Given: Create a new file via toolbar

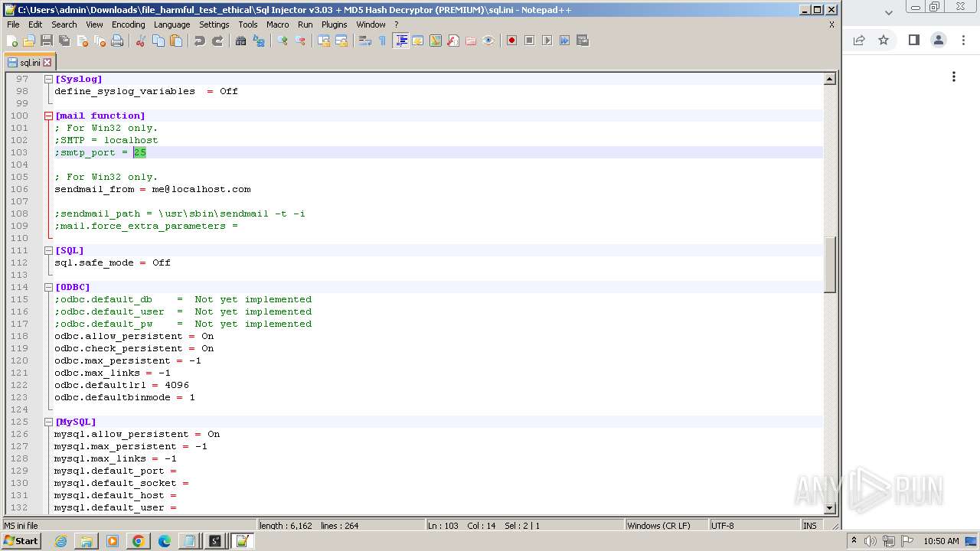Looking at the screenshot, I should point(12,41).
